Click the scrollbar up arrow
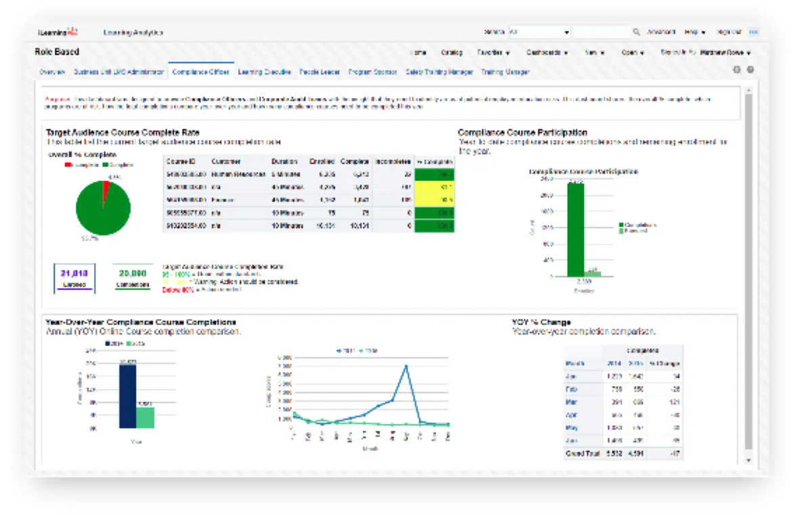This screenshot has width=812, height=516. [748, 89]
